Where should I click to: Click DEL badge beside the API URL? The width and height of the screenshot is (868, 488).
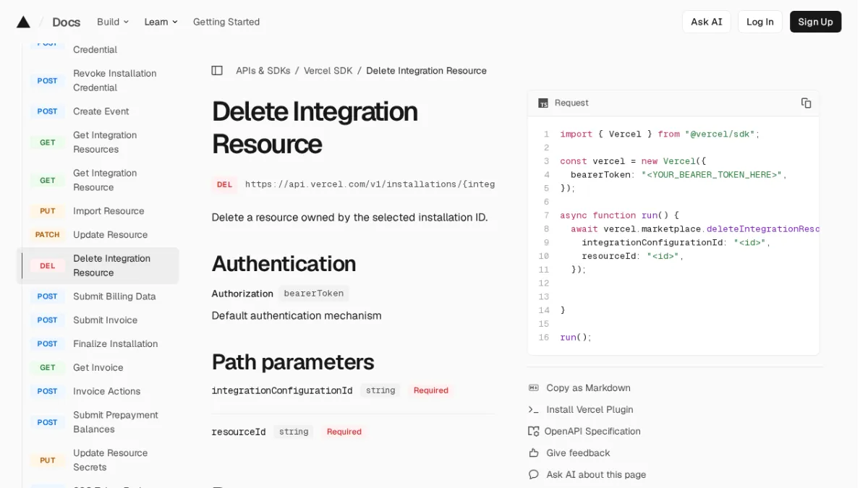tap(224, 184)
